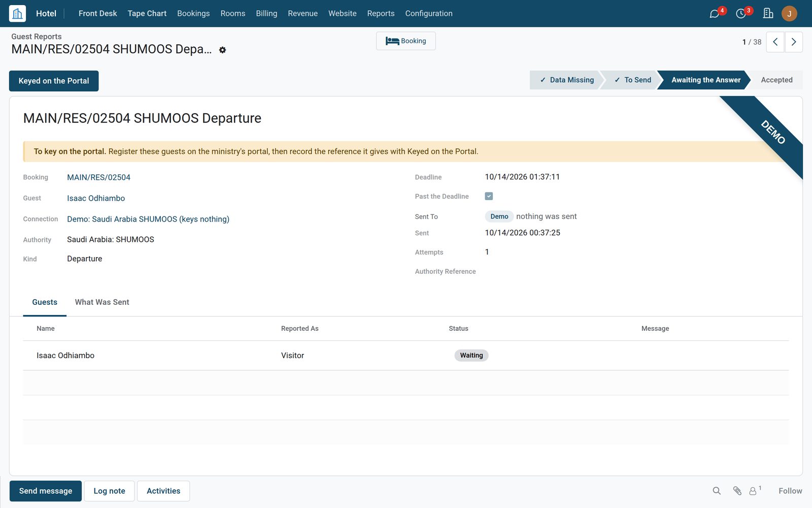This screenshot has width=812, height=508.
Task: Click Log note button
Action: [109, 491]
